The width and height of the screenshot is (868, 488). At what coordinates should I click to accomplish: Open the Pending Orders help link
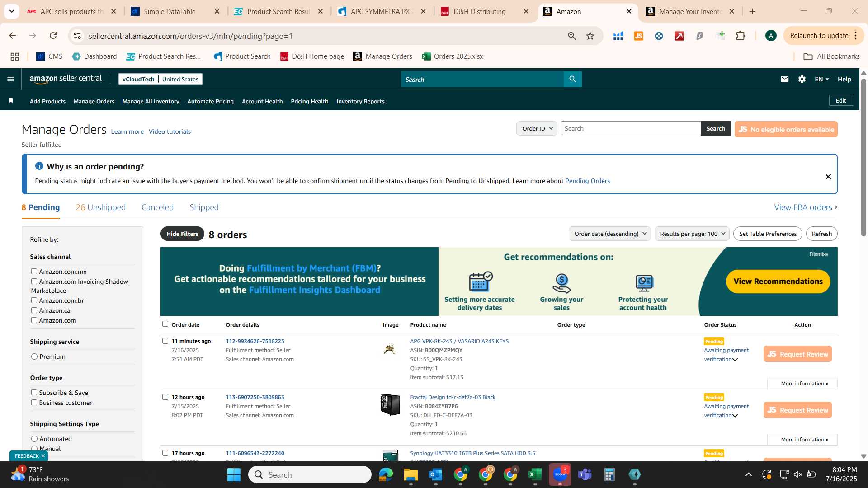point(587,181)
